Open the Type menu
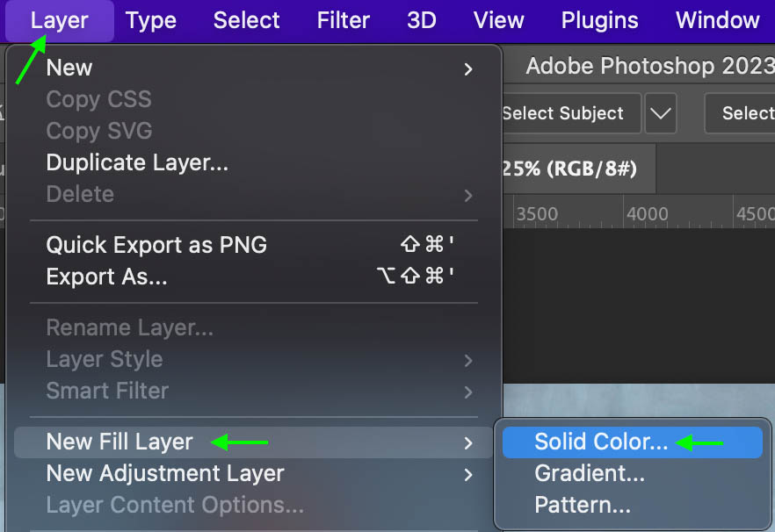 click(x=151, y=20)
